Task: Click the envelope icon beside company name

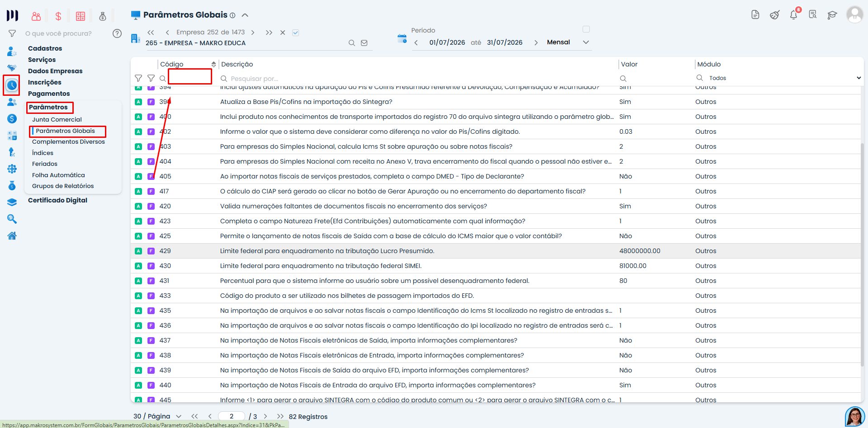Action: coord(364,43)
